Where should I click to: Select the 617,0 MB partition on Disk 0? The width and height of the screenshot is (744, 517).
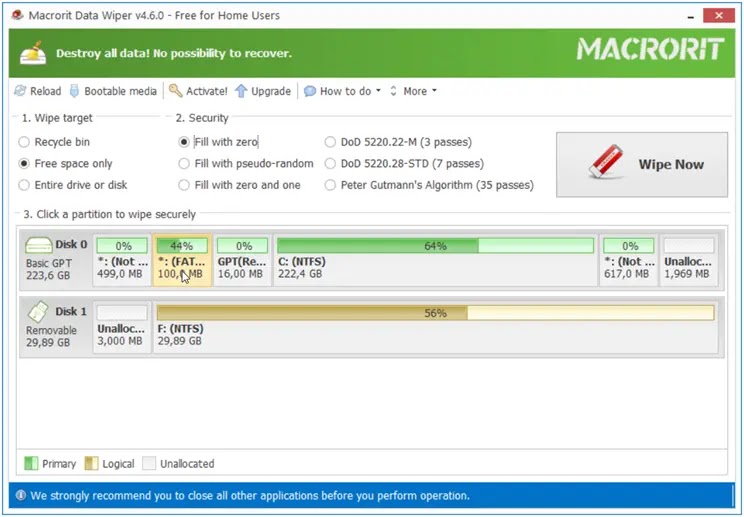coord(629,260)
